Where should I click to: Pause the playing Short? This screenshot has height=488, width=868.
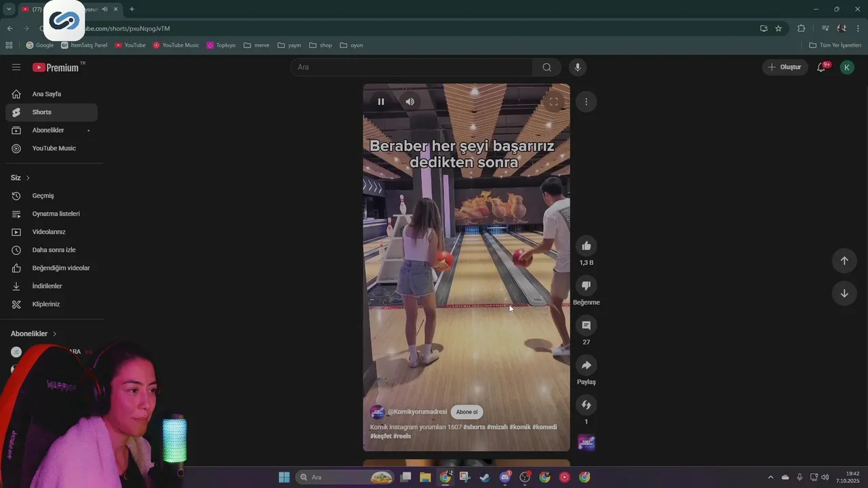[x=381, y=102]
